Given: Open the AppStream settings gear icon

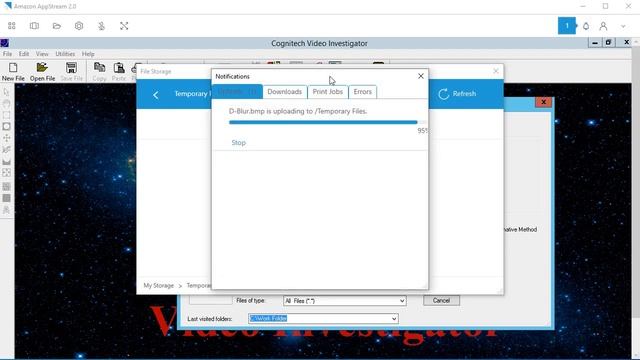Looking at the screenshot, I should (79, 26).
